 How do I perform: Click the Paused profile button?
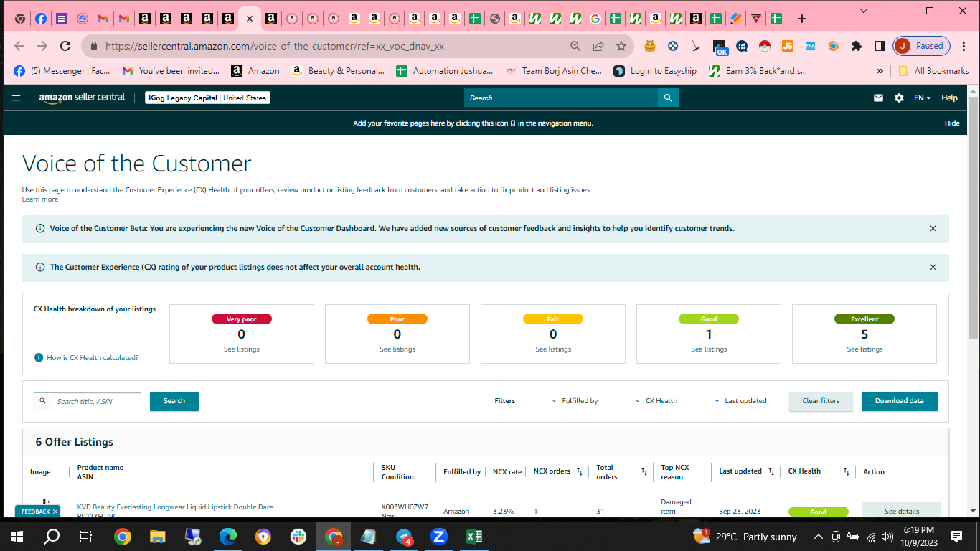[x=922, y=46]
